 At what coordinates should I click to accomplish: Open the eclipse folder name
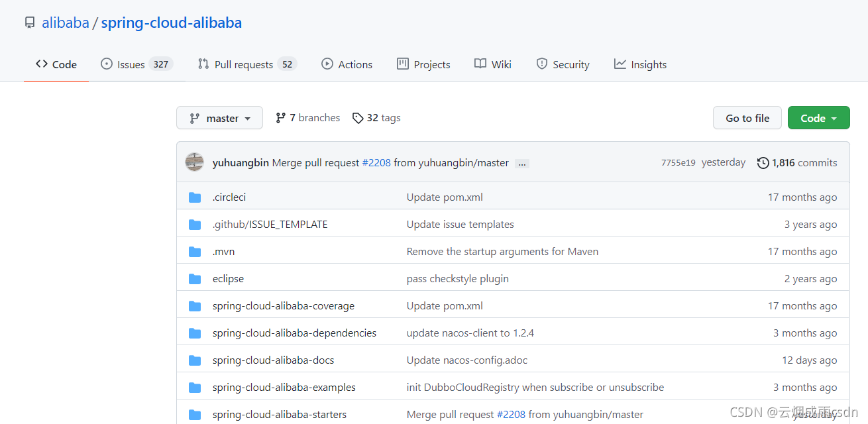(228, 279)
